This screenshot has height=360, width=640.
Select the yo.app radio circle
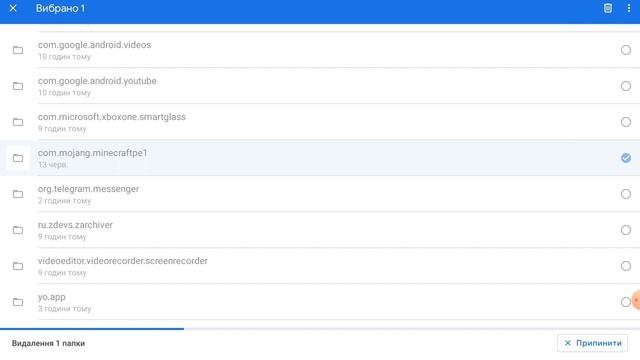pos(626,302)
